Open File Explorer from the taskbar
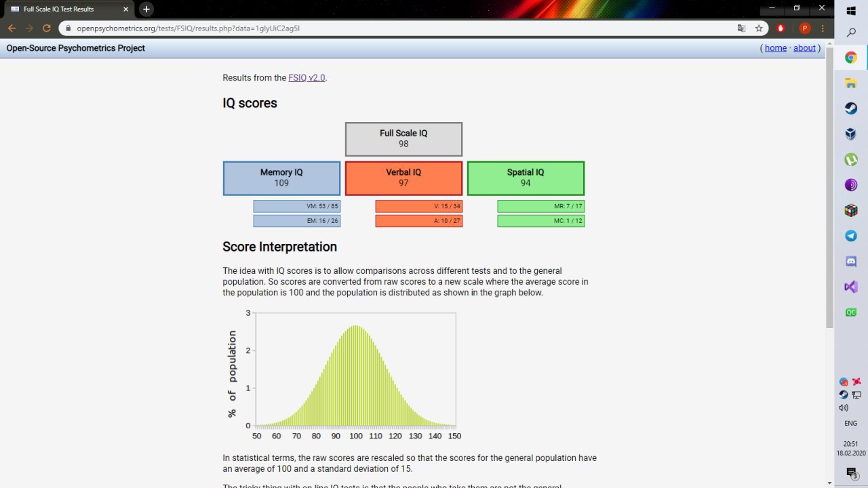The width and height of the screenshot is (868, 488). point(851,83)
